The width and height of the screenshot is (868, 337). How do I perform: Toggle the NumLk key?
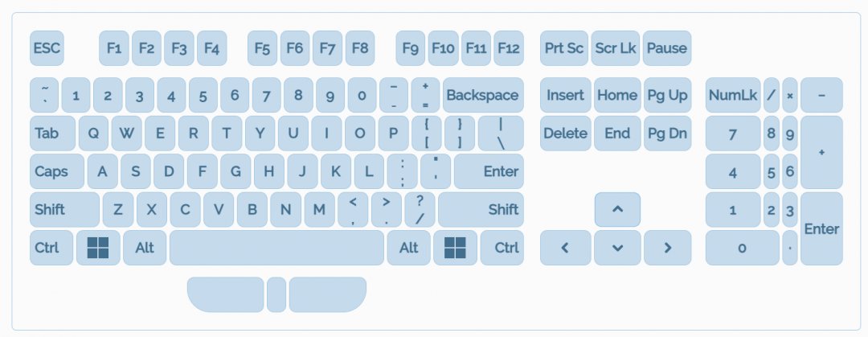(732, 95)
